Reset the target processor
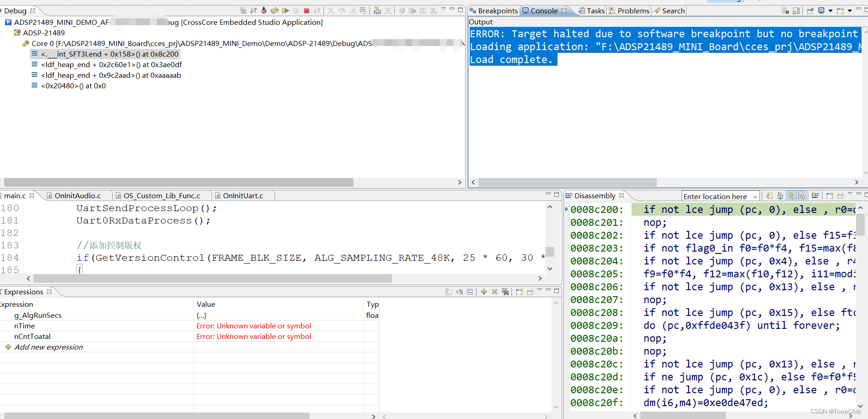 click(264, 10)
